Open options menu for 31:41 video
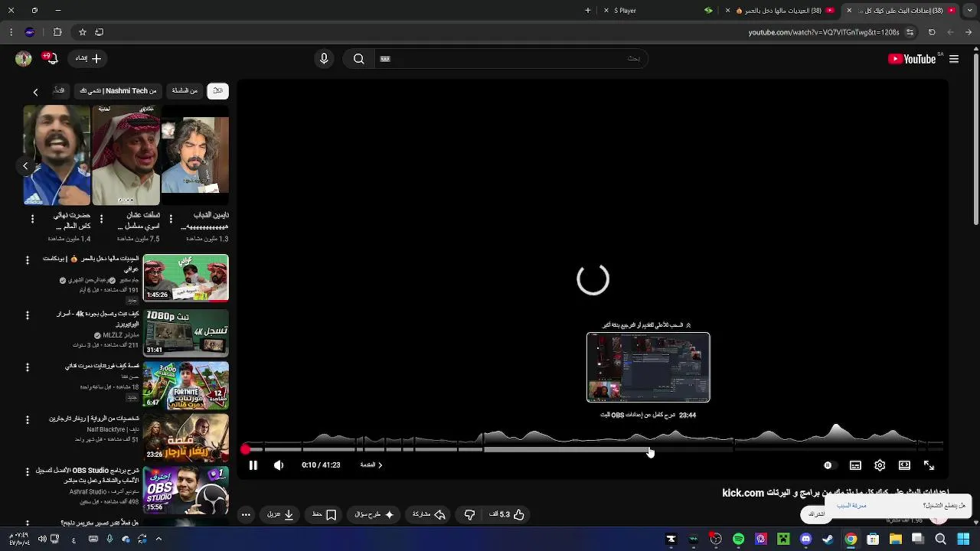This screenshot has width=980, height=551. point(27,315)
